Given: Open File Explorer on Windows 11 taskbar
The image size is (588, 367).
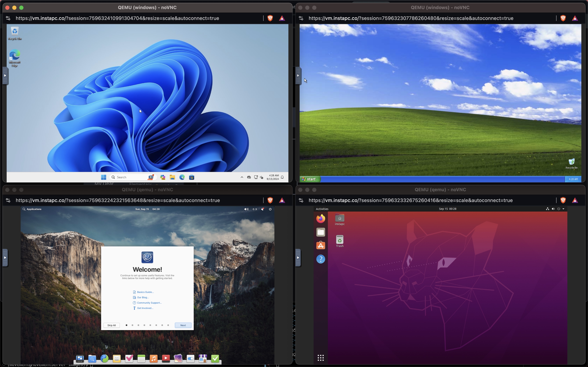Looking at the screenshot, I should coord(172,177).
